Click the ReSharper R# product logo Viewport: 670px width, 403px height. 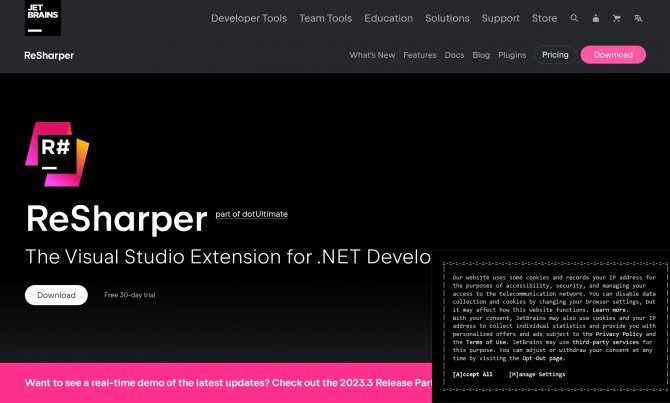(57, 154)
